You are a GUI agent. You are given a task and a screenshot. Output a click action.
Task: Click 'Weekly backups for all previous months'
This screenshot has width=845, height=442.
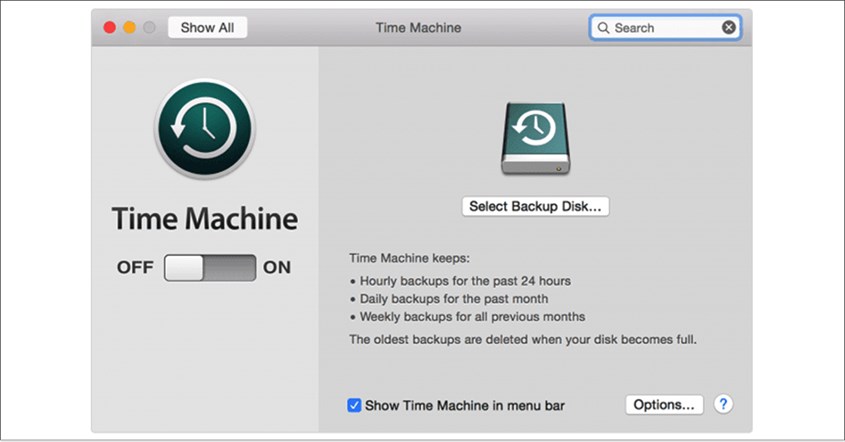tap(472, 316)
